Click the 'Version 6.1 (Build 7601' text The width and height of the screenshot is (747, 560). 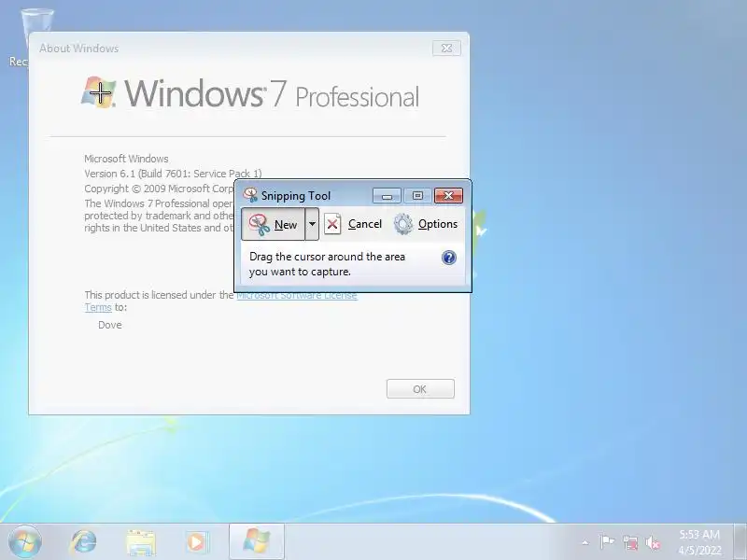[x=173, y=174]
